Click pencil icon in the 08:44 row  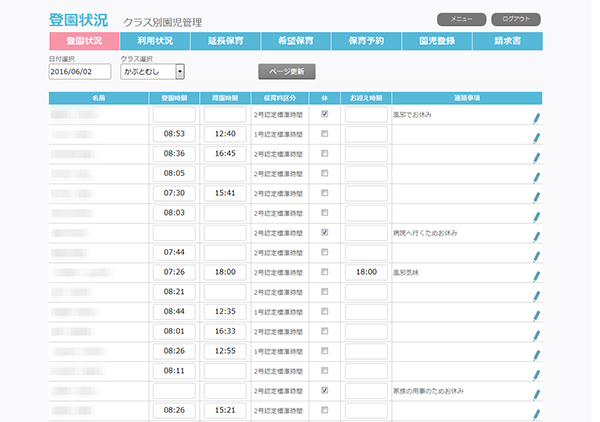point(536,316)
